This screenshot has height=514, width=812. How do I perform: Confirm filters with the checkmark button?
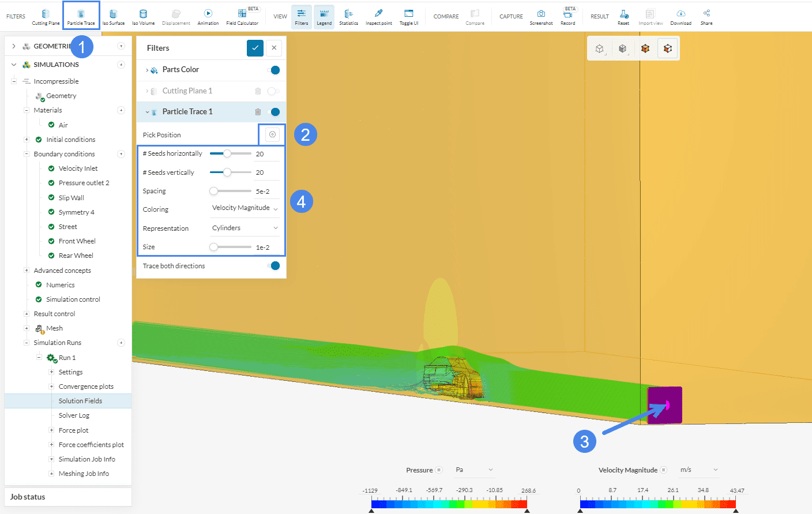[x=255, y=48]
